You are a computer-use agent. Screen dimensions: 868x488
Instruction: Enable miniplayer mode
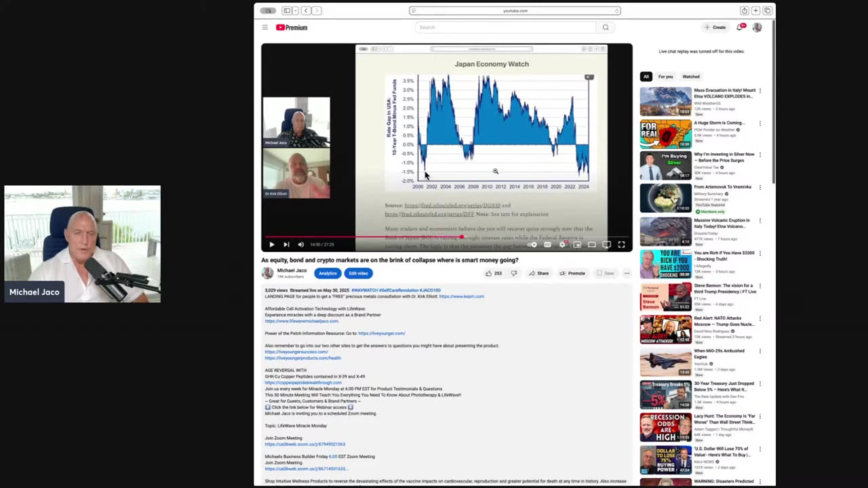(577, 245)
